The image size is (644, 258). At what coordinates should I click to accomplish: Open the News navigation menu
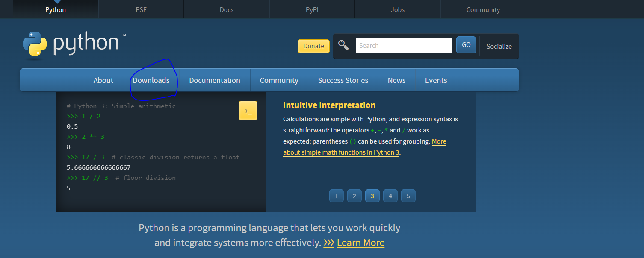pyautogui.click(x=397, y=80)
